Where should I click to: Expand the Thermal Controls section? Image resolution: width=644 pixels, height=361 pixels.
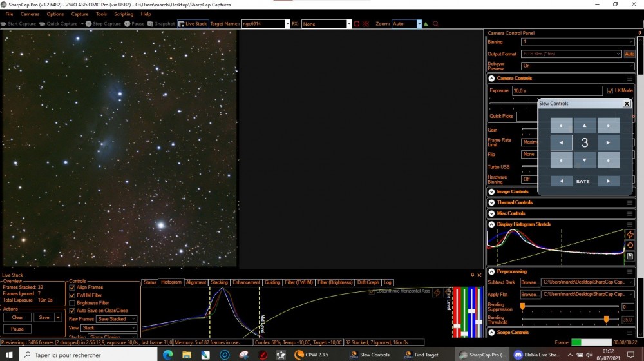pyautogui.click(x=491, y=202)
